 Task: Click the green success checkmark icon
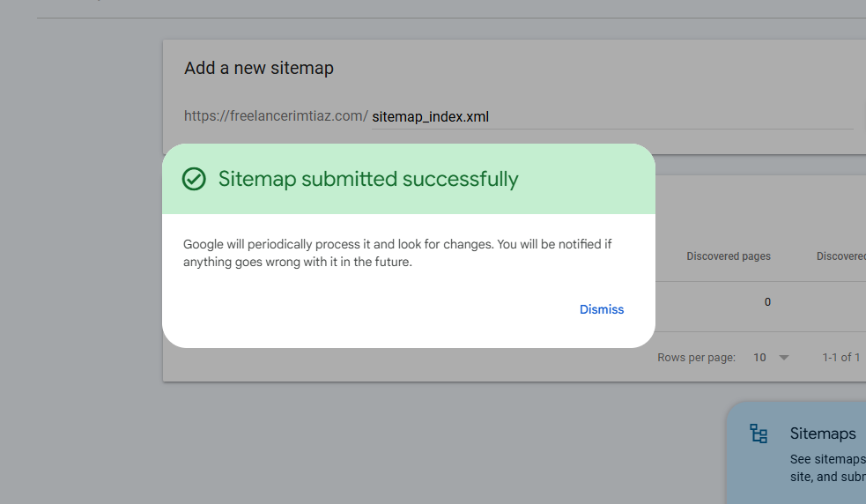point(194,179)
